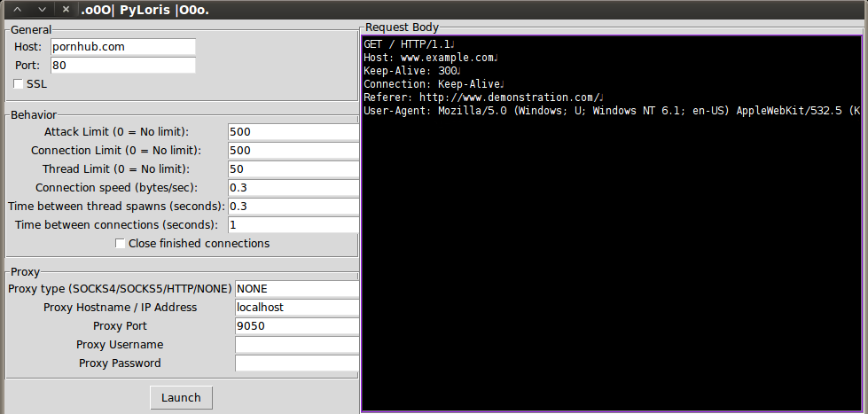Focus the empty Proxy Username field

click(x=295, y=345)
